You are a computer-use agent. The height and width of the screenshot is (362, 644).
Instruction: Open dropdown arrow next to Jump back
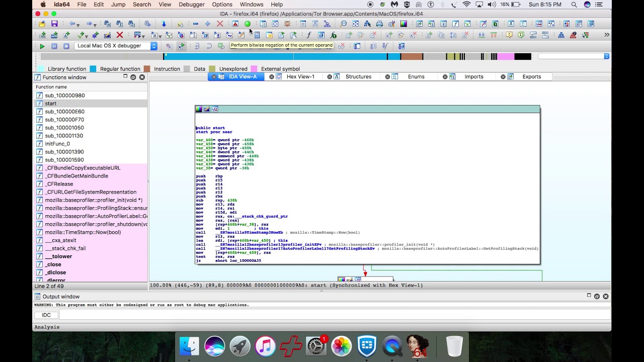pyautogui.click(x=79, y=24)
